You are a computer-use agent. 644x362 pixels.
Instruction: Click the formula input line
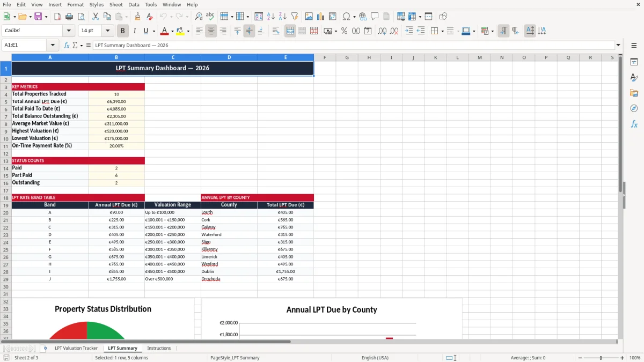tap(353, 45)
